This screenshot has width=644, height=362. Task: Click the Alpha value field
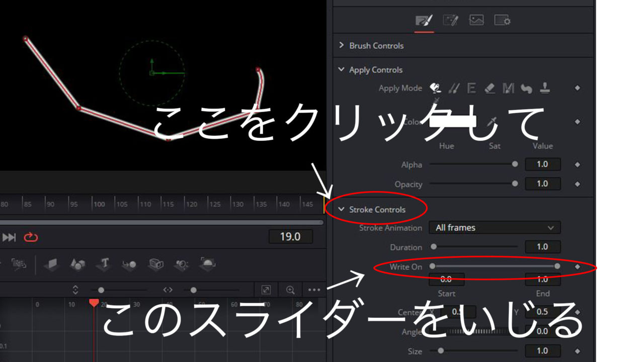click(x=542, y=164)
